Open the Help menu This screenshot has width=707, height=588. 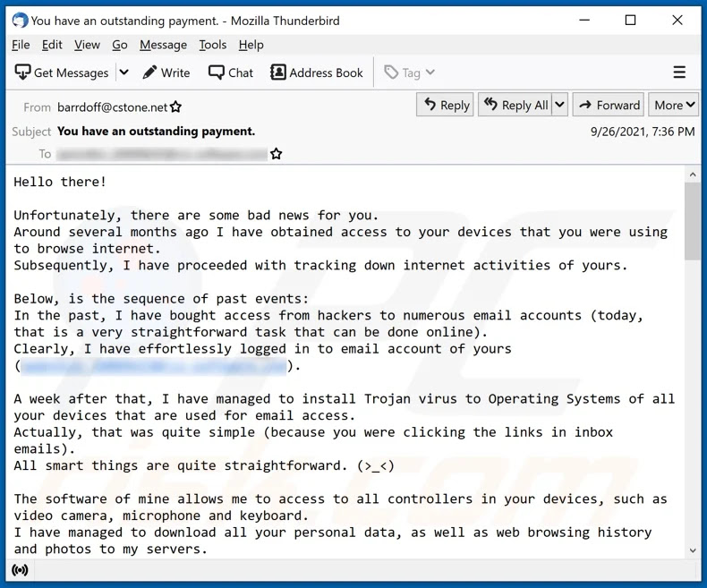pyautogui.click(x=251, y=45)
